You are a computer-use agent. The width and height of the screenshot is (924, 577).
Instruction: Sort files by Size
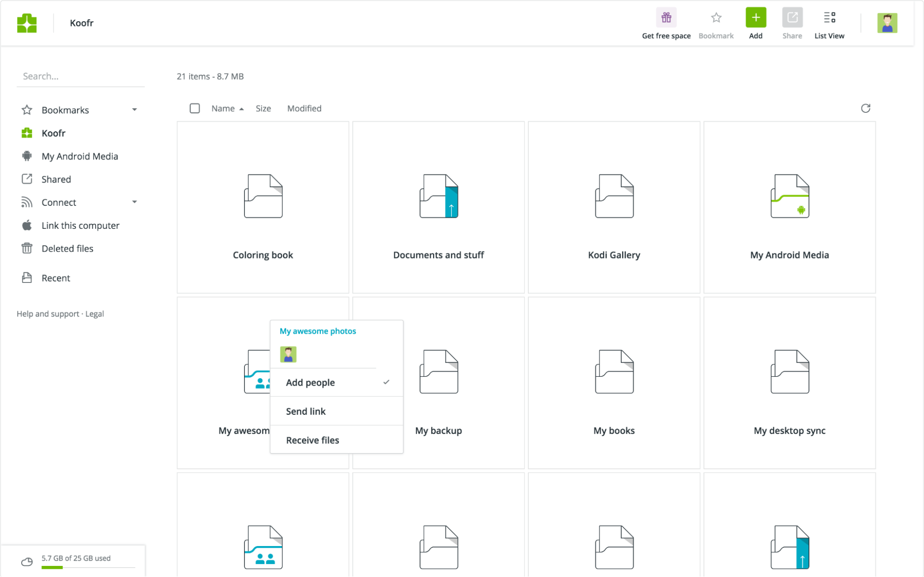pos(263,108)
